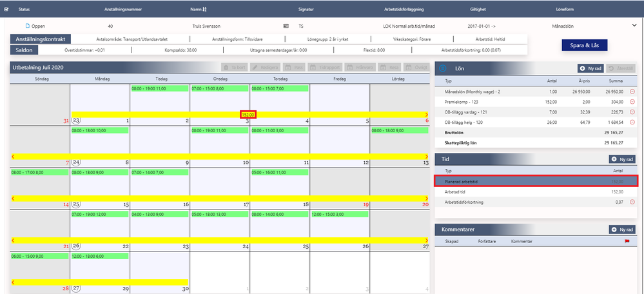Open the card icon next to Truls Svensson
644x294 pixels.
pyautogui.click(x=286, y=26)
